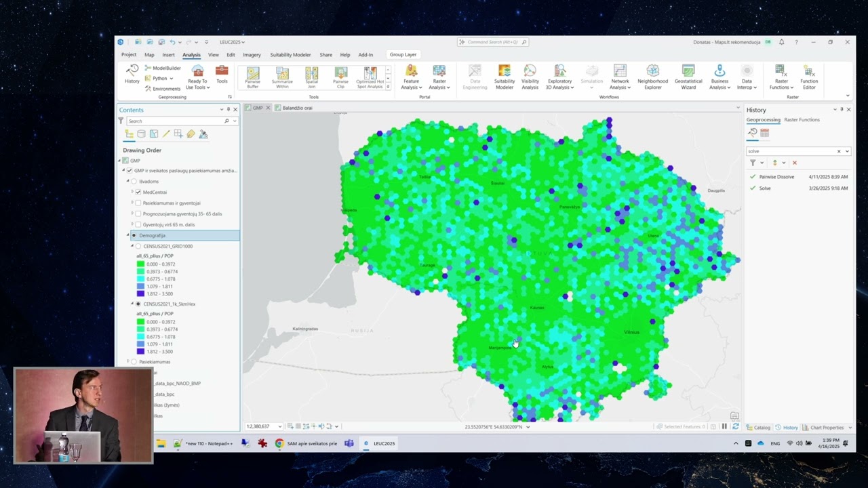Switch Contents to list by snapping
This screenshot has height=488, width=868.
click(178, 134)
